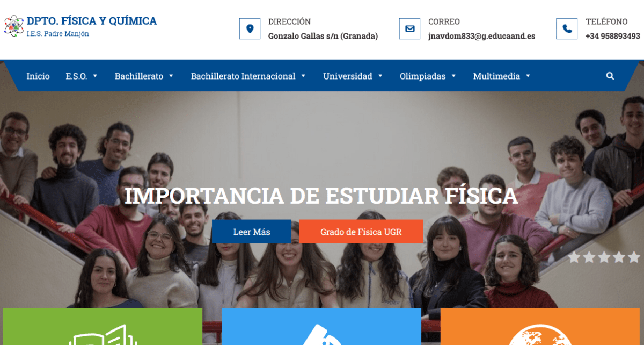Viewport: 644px width, 345px height.
Task: Open the Bachillerato Internacional dropdown
Action: (x=248, y=76)
